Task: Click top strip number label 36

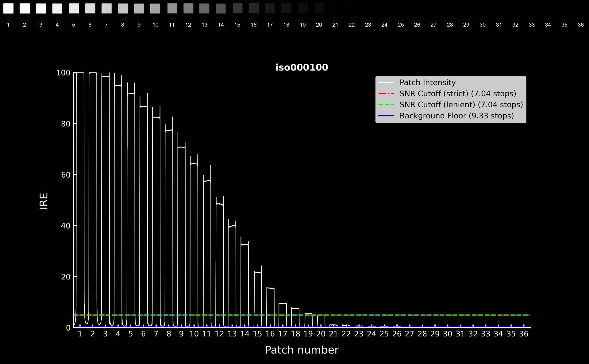Action: (580, 25)
